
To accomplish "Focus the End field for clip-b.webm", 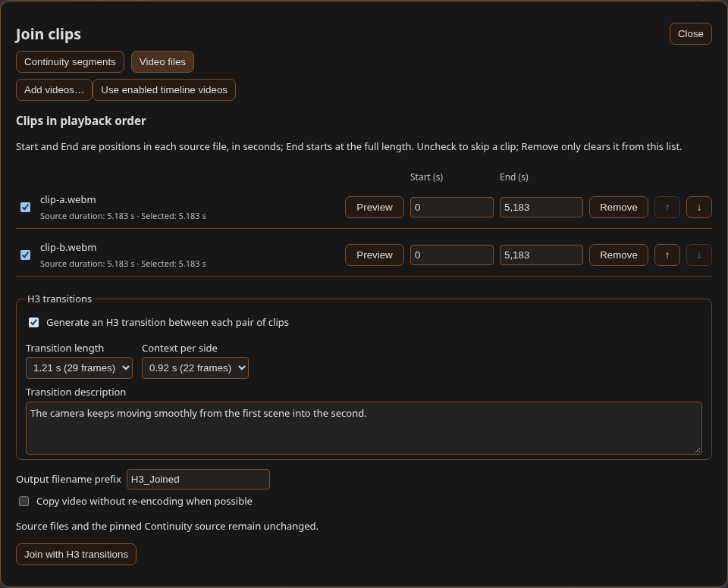I will click(x=541, y=255).
